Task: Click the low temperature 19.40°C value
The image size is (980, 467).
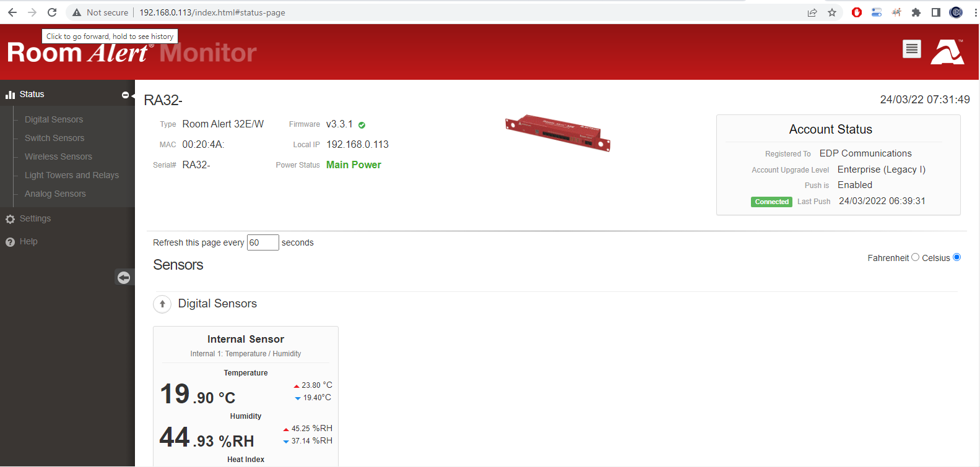Action: (x=316, y=397)
